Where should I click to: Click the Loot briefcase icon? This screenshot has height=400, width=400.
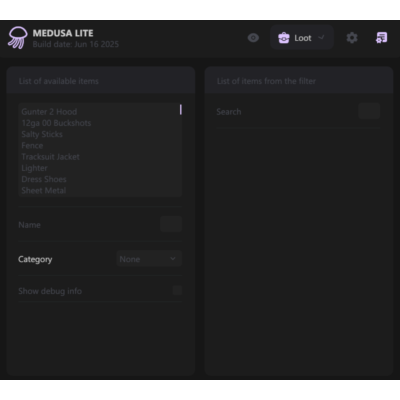coord(284,38)
